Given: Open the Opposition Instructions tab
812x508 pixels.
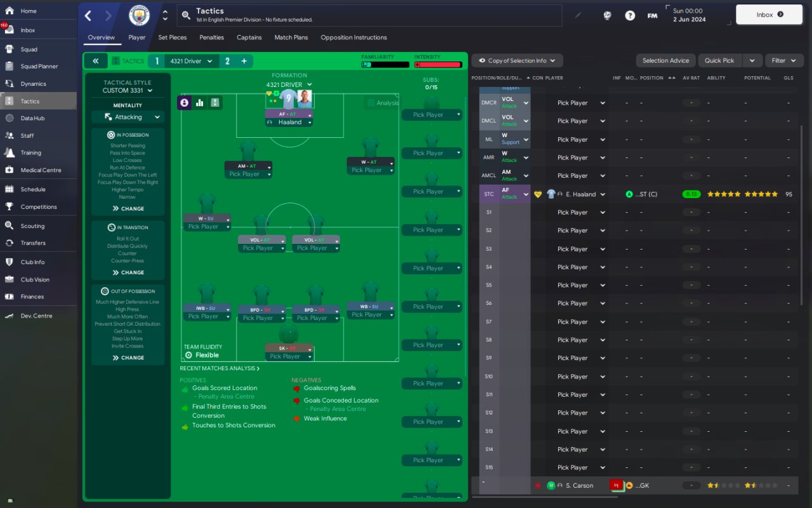Looking at the screenshot, I should [353, 37].
